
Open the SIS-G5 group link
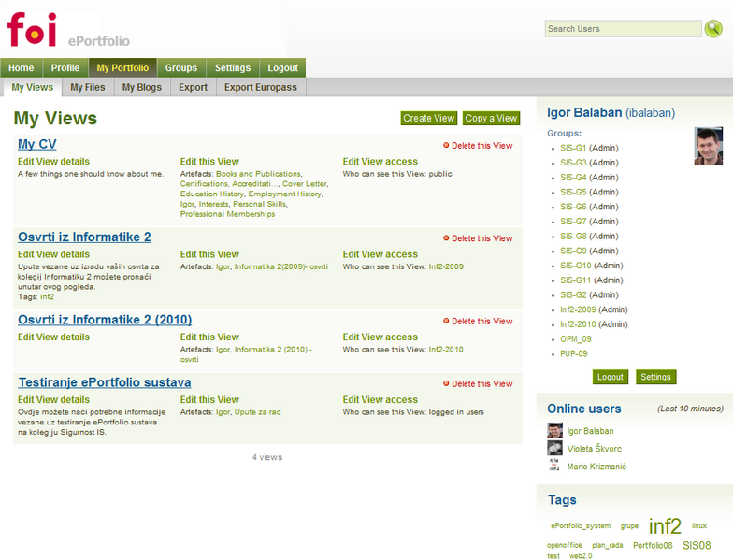coord(573,193)
